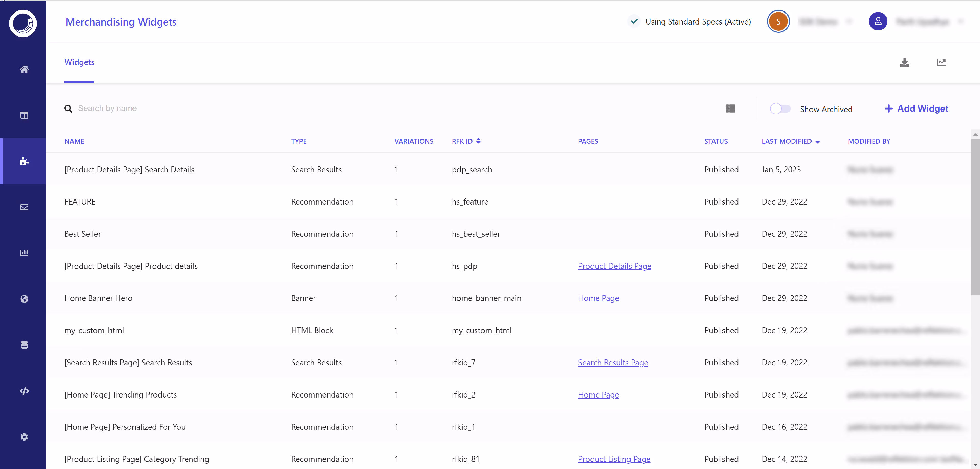Open the database icon in the sidebar

click(23, 345)
